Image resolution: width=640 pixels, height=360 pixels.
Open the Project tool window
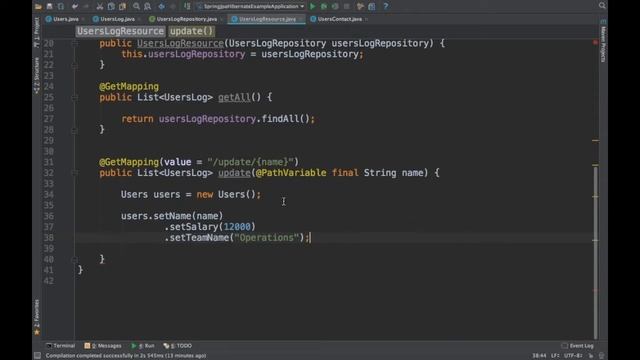click(37, 32)
